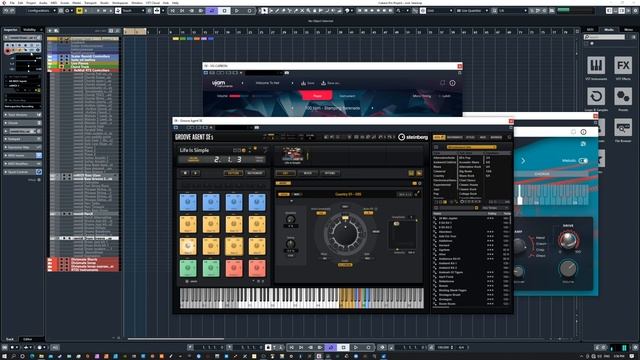
Task: Trigger second blue pad in Groove Agent
Action: (211, 202)
